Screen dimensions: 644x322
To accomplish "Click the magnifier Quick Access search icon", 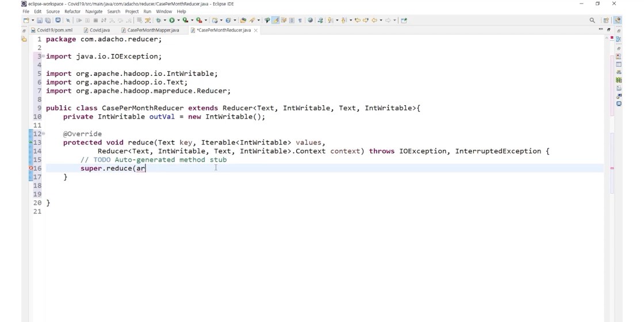I will (x=592, y=20).
